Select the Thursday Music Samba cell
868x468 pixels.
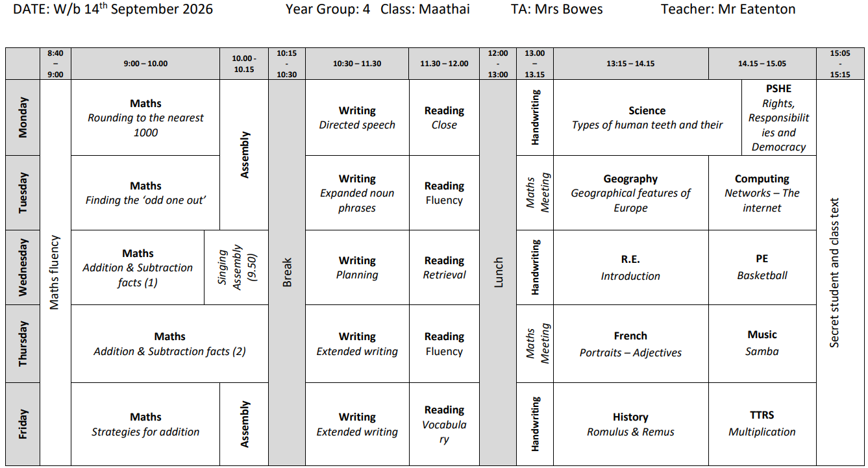click(x=762, y=343)
